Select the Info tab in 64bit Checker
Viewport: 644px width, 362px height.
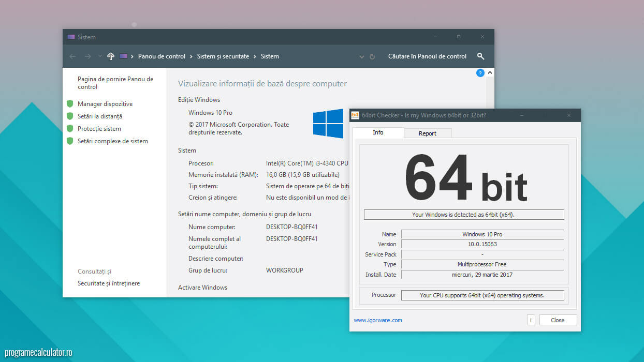pyautogui.click(x=378, y=133)
